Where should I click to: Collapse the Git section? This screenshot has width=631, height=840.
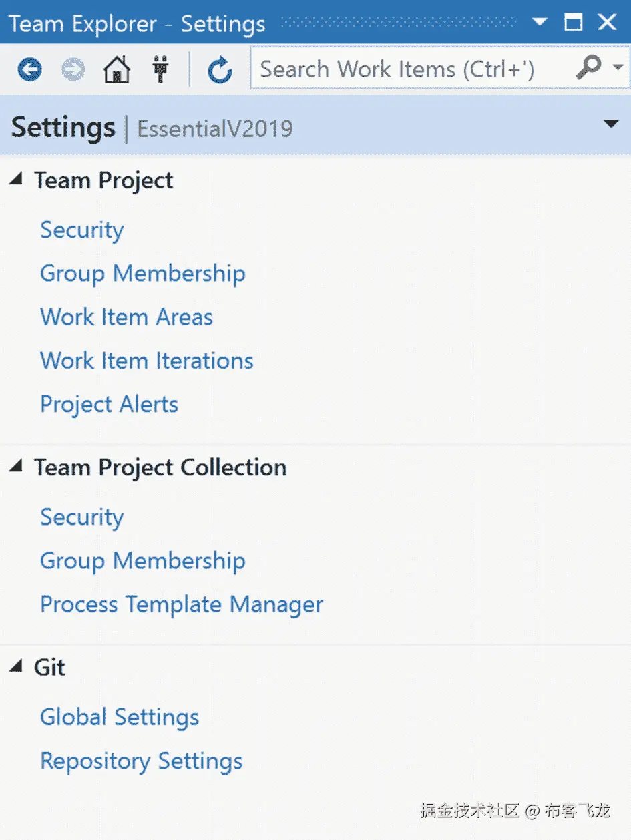17,666
